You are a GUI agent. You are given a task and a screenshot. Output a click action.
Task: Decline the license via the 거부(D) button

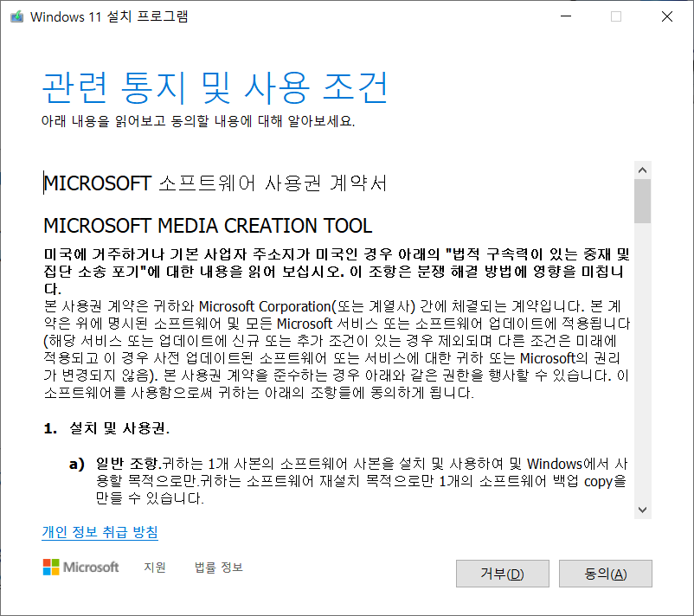click(502, 574)
